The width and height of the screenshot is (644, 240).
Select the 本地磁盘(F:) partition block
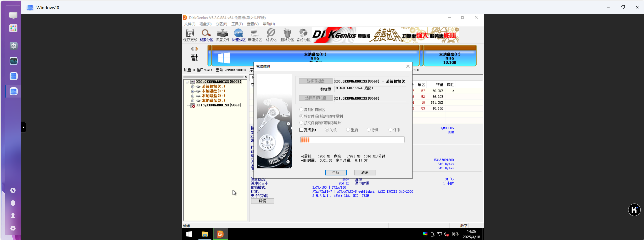click(450, 56)
